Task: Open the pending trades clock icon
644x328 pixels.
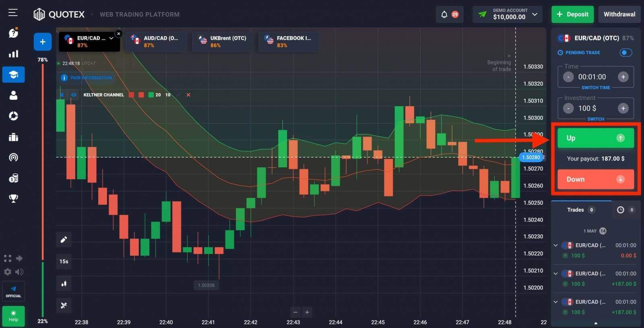Action: [620, 210]
